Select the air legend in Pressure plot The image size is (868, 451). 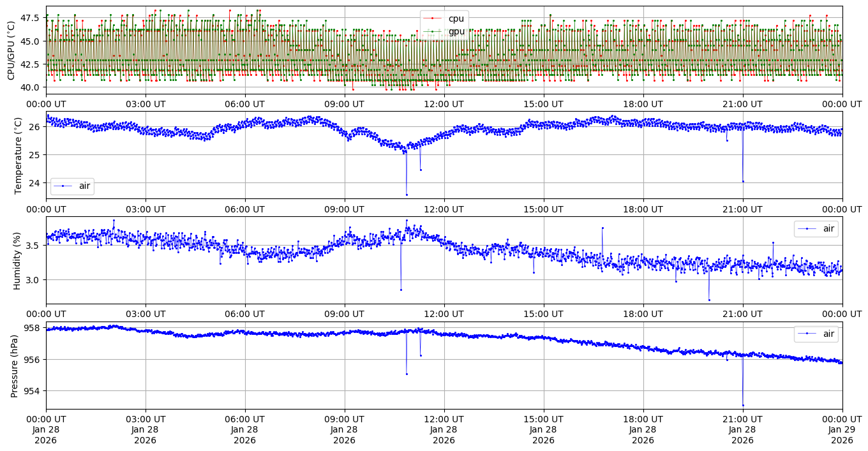[x=816, y=334]
